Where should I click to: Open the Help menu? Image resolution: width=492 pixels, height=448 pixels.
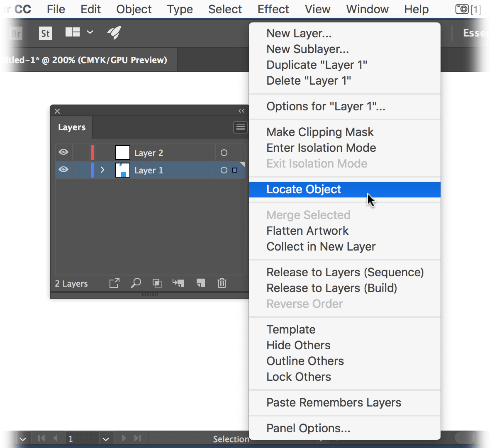(x=416, y=10)
